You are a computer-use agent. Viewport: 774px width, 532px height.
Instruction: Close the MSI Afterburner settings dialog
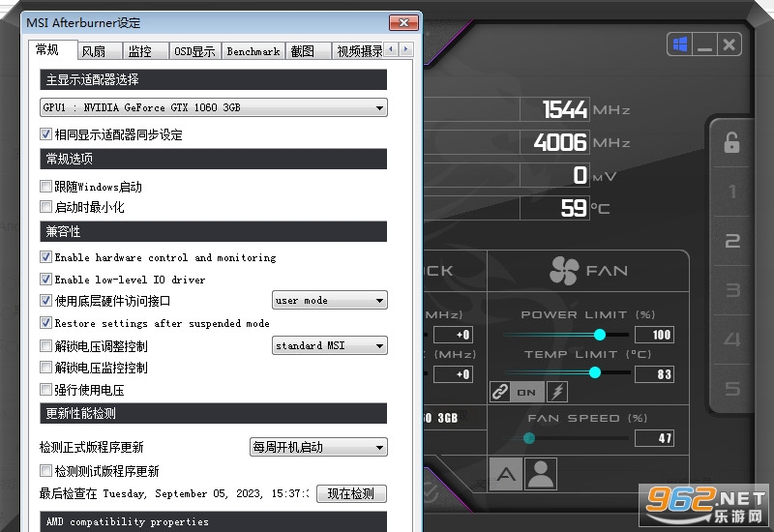click(403, 22)
